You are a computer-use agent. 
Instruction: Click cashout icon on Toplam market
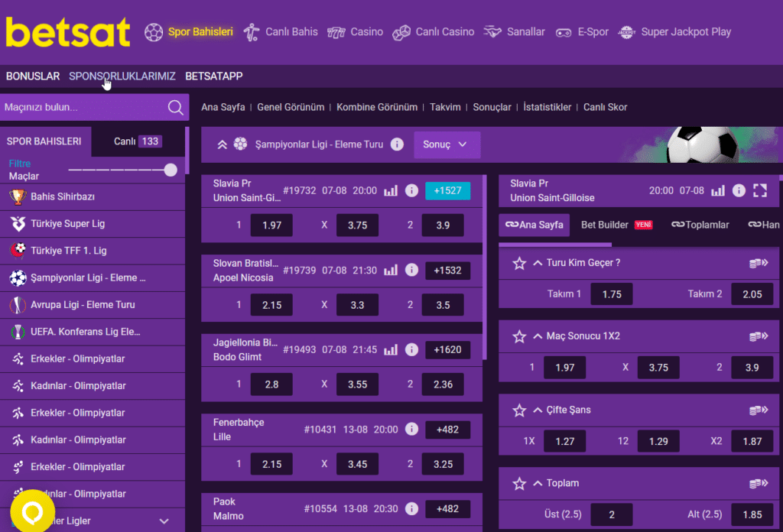(x=759, y=483)
